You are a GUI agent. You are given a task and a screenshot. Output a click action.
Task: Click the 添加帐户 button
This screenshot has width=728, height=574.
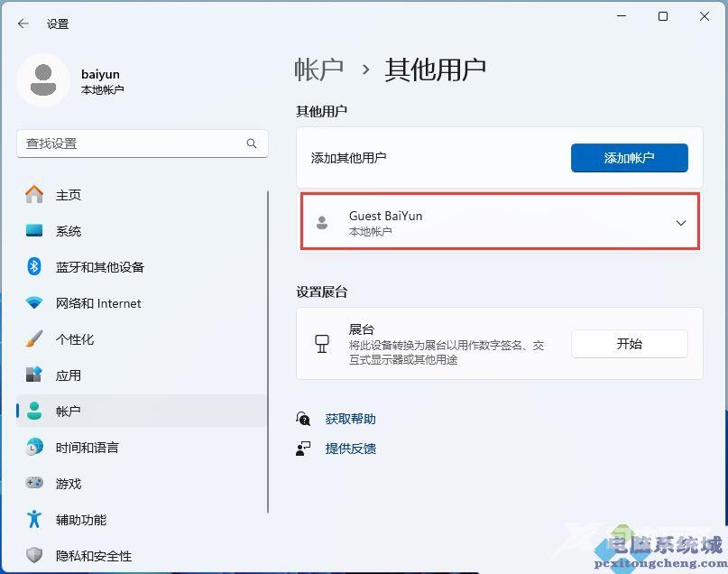pyautogui.click(x=629, y=158)
